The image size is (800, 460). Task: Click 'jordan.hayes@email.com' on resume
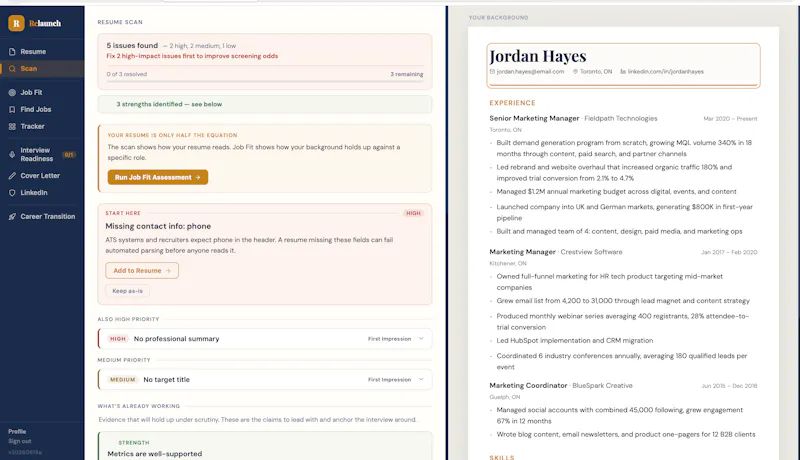pos(530,71)
